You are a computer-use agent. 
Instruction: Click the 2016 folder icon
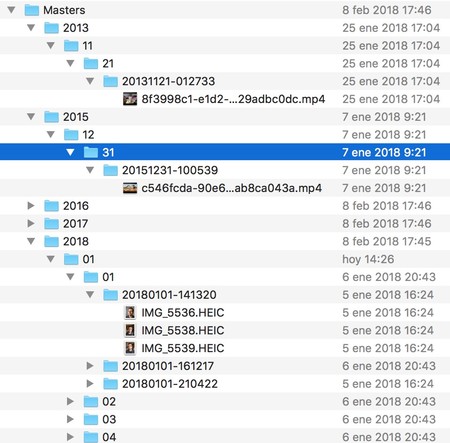point(52,206)
